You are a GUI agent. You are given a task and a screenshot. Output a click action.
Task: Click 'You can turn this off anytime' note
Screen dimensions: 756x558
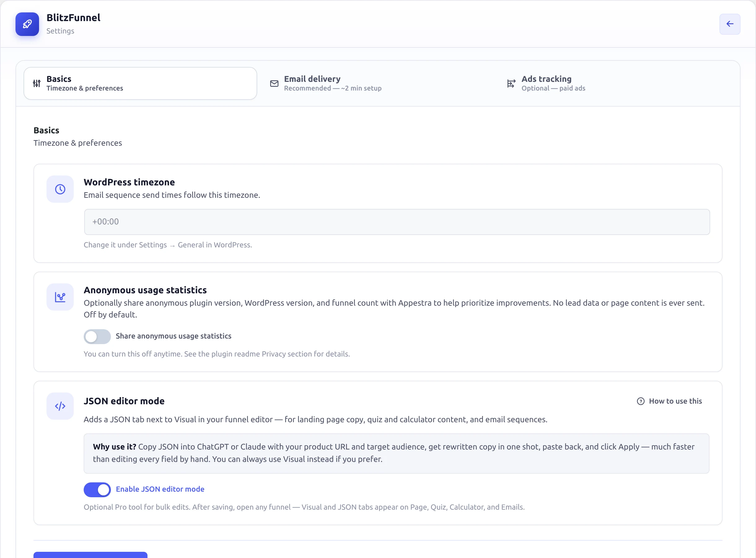tap(217, 354)
